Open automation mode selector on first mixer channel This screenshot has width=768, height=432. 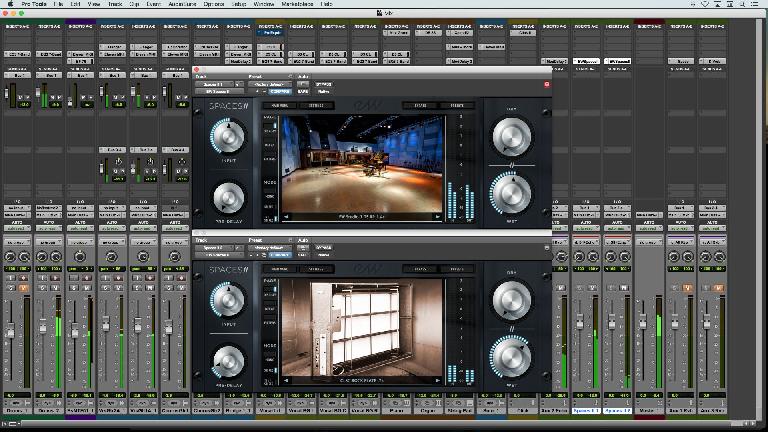(17, 228)
